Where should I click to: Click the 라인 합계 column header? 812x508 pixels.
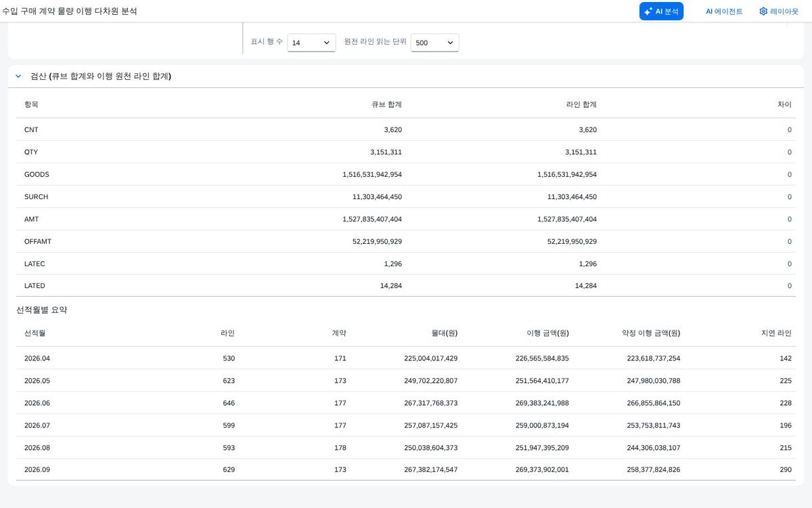point(581,104)
